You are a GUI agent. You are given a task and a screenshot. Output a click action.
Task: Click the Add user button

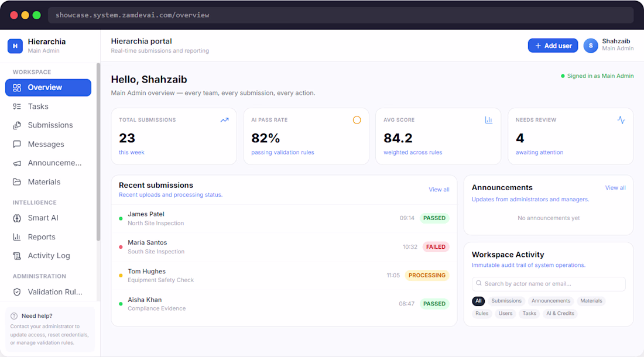click(x=553, y=46)
